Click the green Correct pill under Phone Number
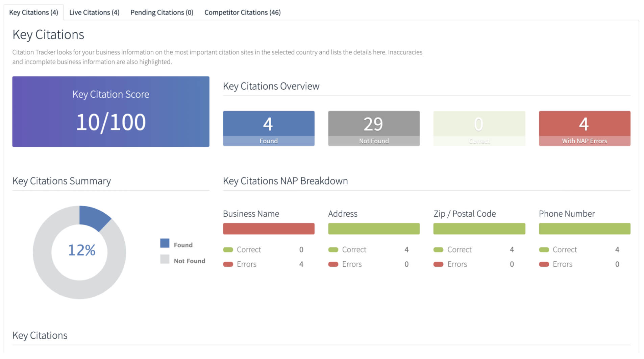 (x=544, y=250)
